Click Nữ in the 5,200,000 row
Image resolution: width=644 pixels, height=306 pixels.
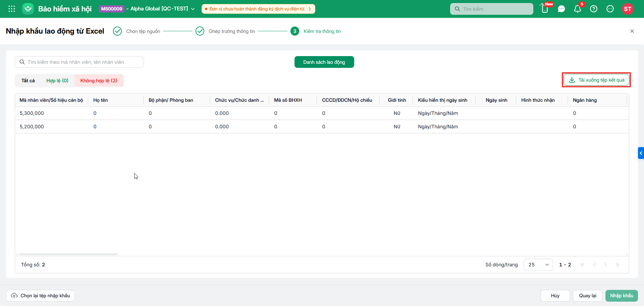397,127
